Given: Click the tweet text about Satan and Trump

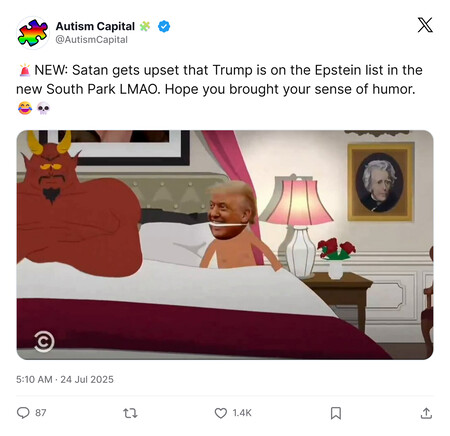Looking at the screenshot, I should point(219,80).
